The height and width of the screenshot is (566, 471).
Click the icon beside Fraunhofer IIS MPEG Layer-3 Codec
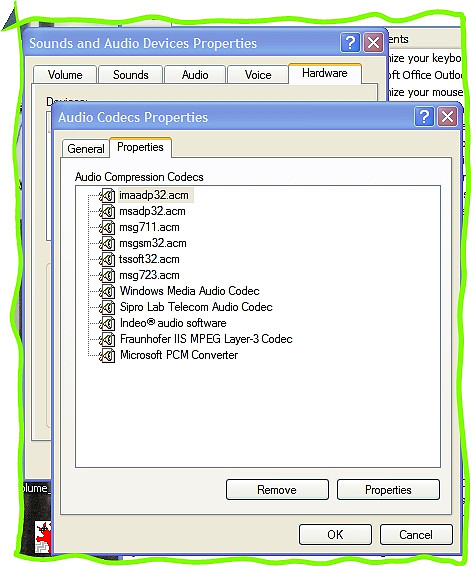pos(107,339)
